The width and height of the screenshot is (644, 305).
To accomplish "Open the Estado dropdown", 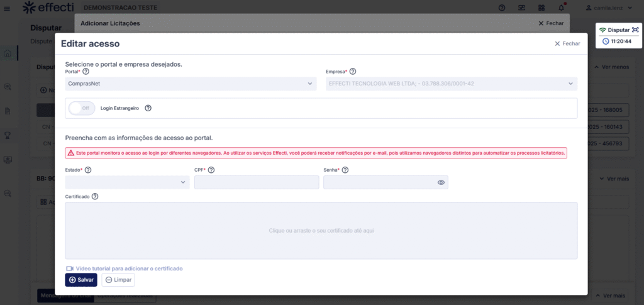I will [127, 182].
